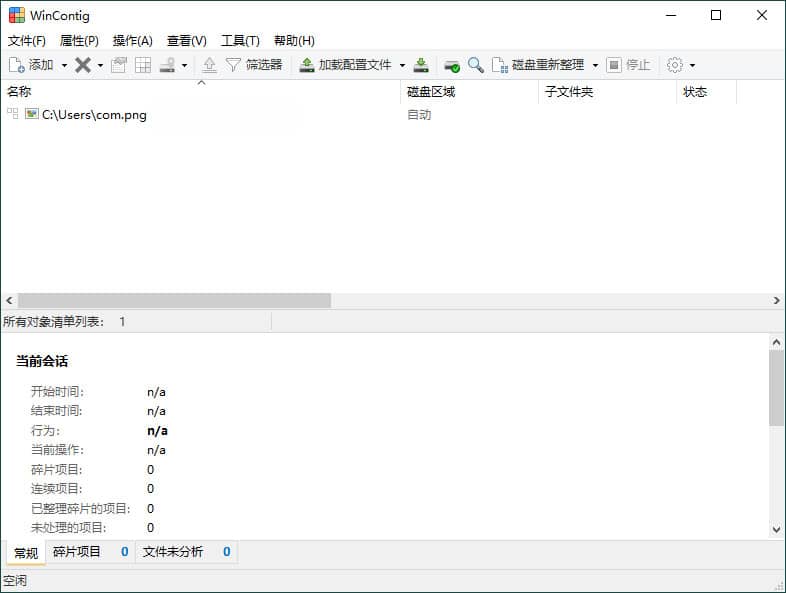Switch to the 文件未分析 tab

(x=173, y=552)
